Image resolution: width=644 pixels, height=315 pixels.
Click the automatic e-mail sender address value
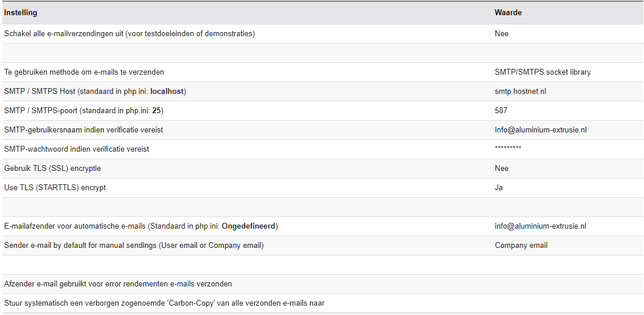[540, 226]
